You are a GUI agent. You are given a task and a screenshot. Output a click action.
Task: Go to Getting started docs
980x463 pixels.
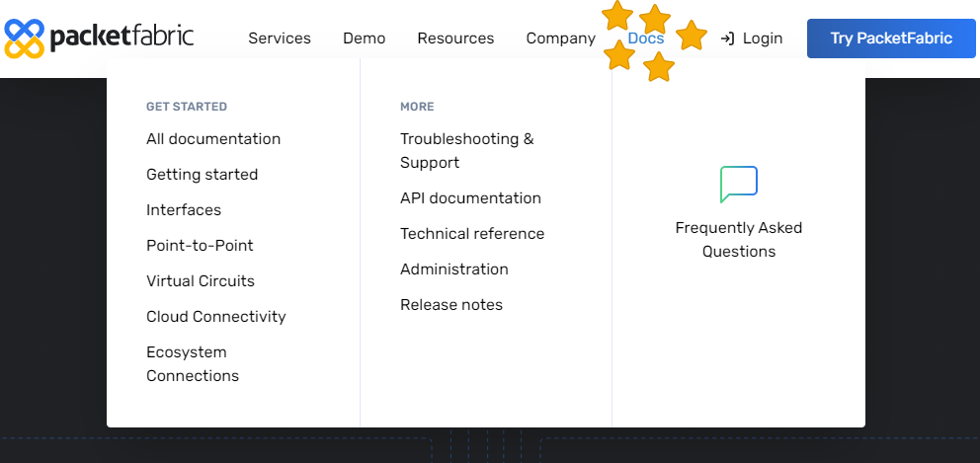point(202,175)
